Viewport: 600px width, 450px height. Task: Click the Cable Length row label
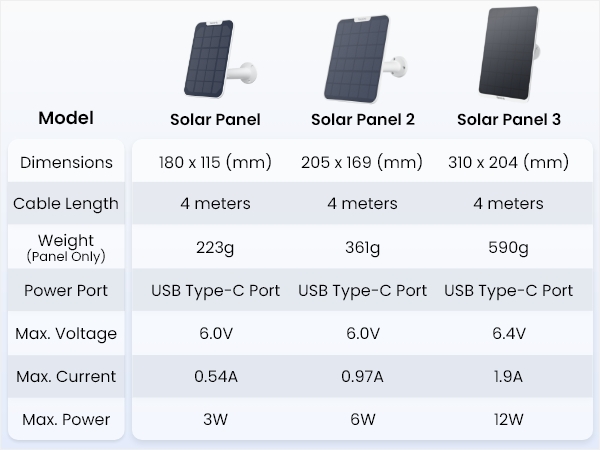click(66, 204)
